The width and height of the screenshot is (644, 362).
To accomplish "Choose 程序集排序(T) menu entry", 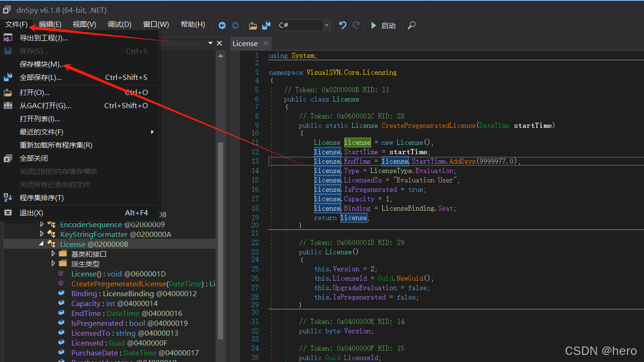I will pyautogui.click(x=80, y=198).
